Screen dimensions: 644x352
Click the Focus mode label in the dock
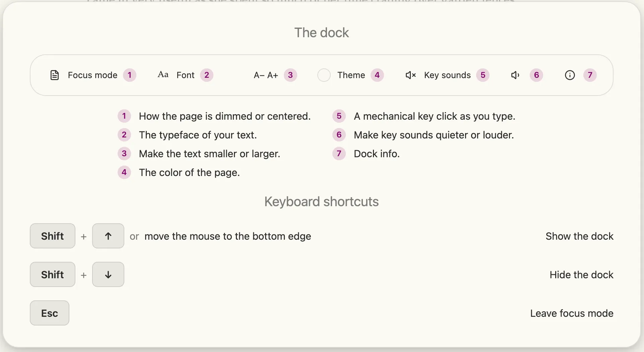coord(92,75)
